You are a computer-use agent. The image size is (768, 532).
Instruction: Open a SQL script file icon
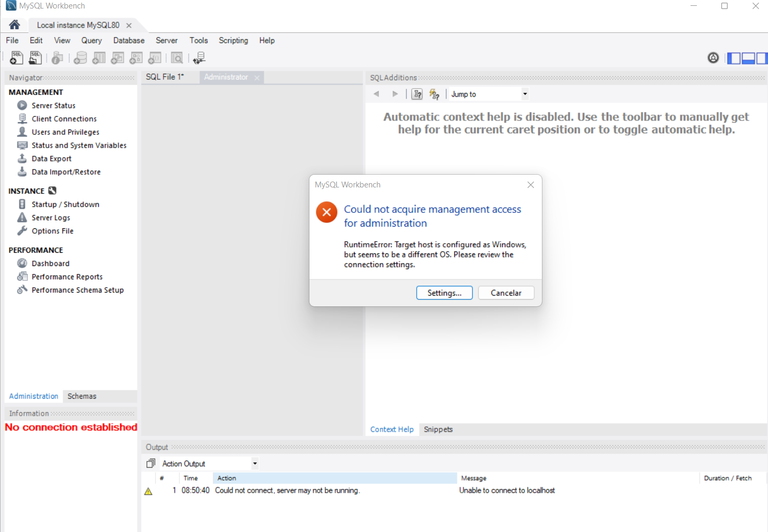[x=36, y=58]
